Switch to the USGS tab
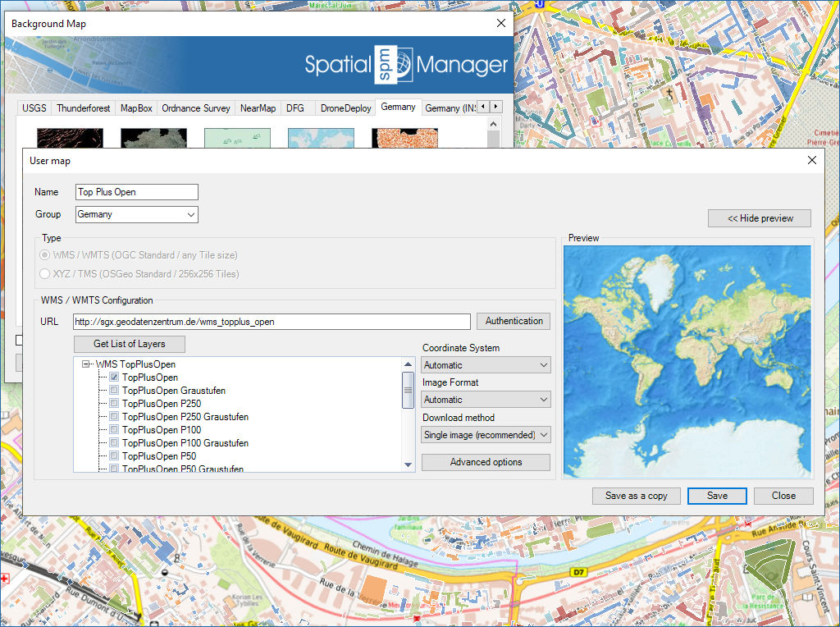The height and width of the screenshot is (627, 840). point(34,108)
